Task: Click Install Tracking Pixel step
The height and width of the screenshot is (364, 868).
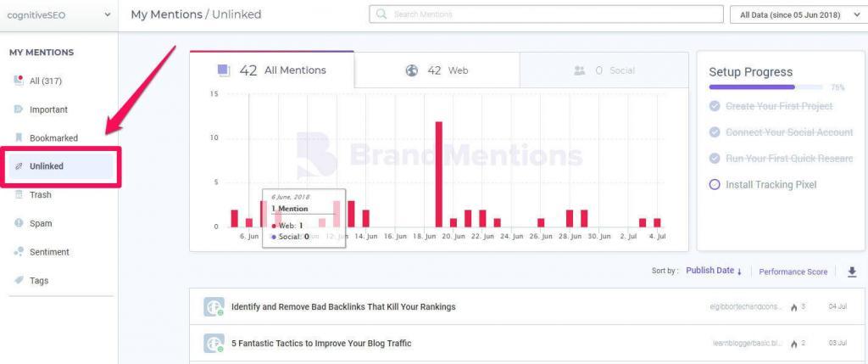Action: [x=771, y=184]
